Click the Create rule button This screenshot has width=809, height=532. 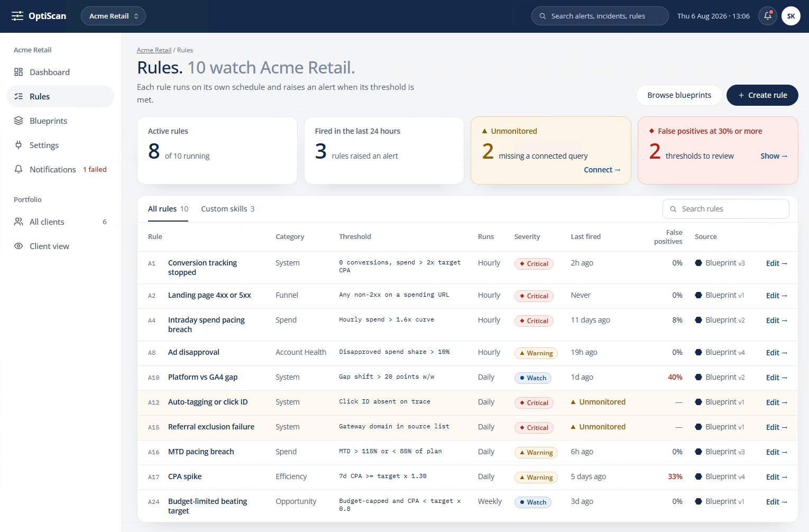click(762, 95)
